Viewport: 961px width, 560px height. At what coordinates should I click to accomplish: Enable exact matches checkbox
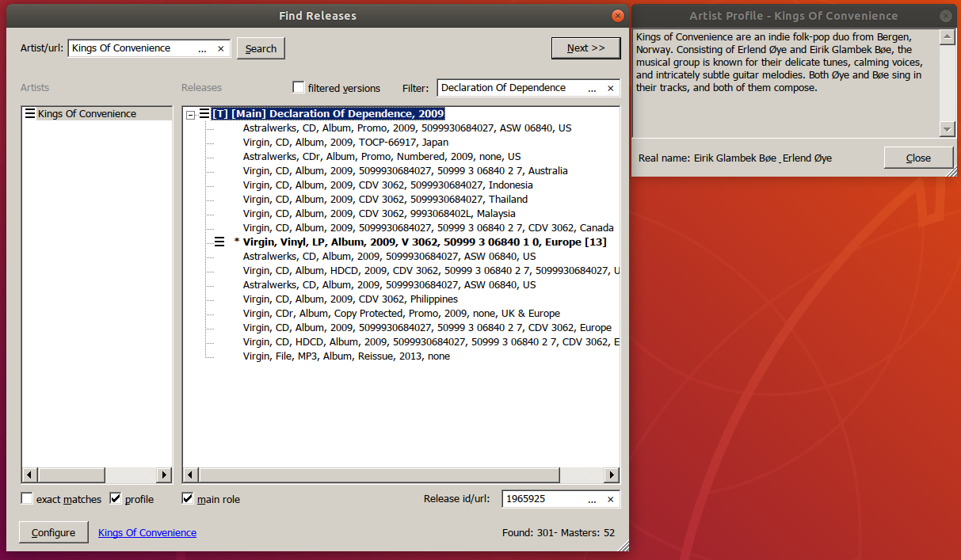pos(27,498)
